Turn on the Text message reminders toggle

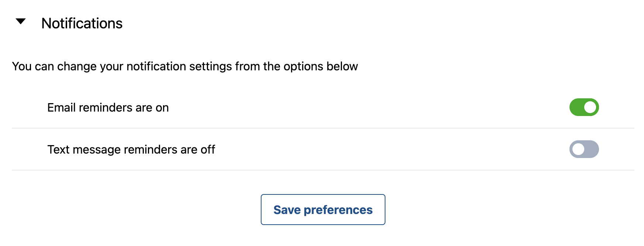584,149
